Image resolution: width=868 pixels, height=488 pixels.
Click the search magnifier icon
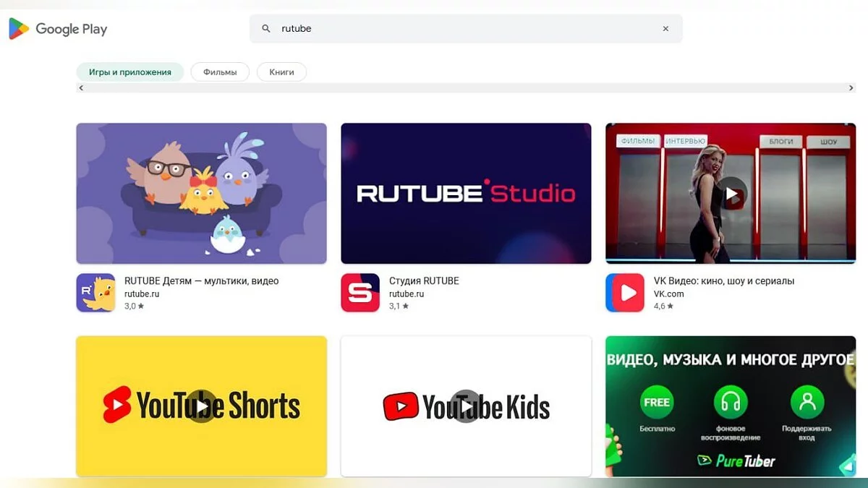(266, 29)
